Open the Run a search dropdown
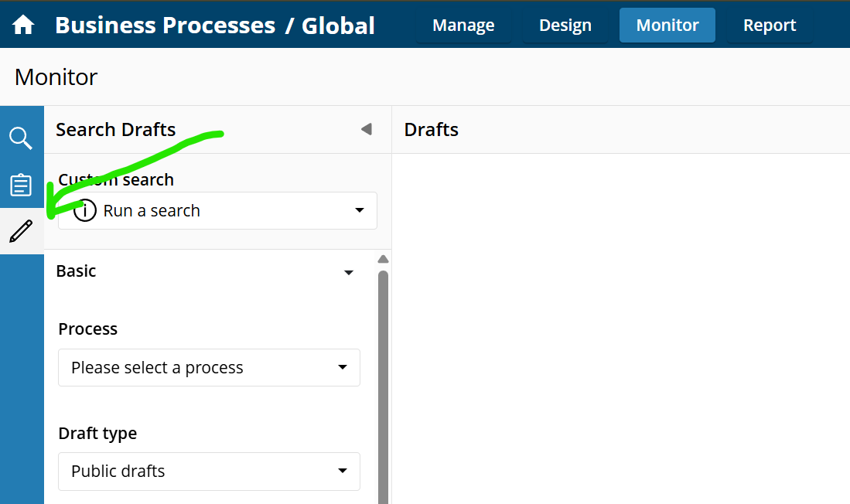Viewport: 850px width, 504px height. click(217, 210)
